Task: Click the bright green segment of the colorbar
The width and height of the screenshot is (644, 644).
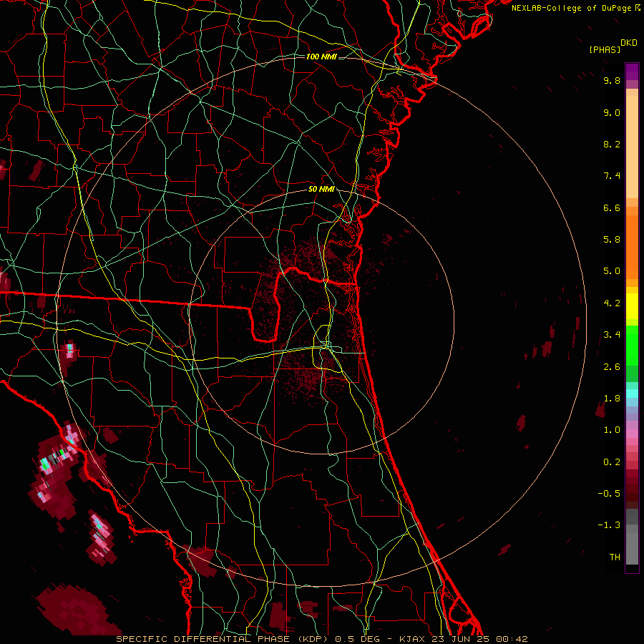Action: click(x=632, y=344)
